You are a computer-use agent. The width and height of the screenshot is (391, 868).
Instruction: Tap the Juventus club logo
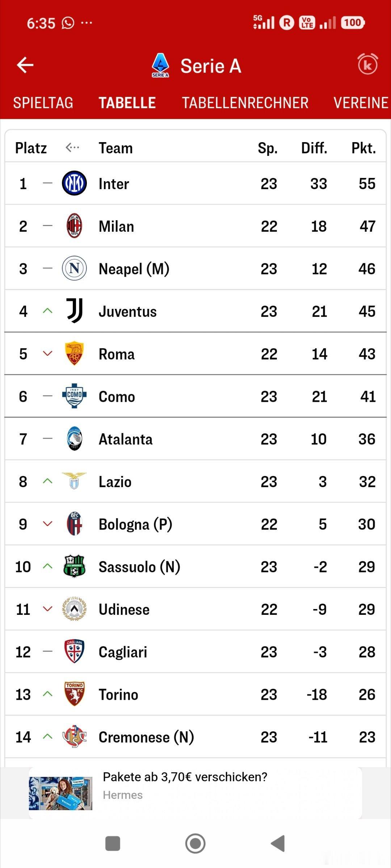75,311
